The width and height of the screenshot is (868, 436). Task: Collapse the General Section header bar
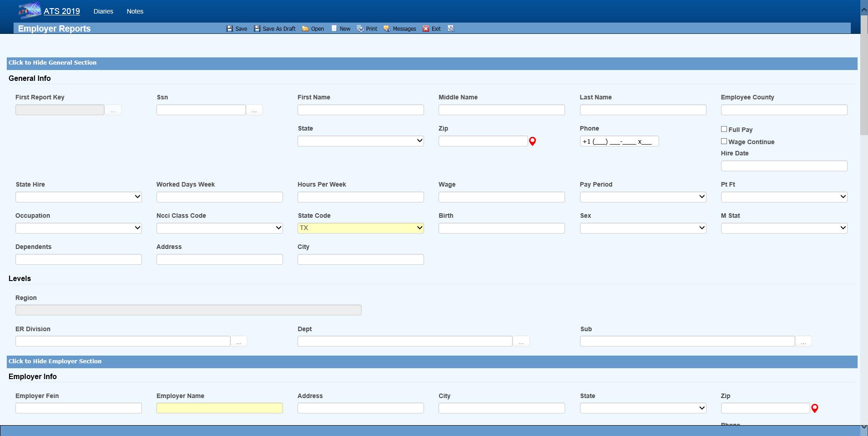(x=52, y=63)
